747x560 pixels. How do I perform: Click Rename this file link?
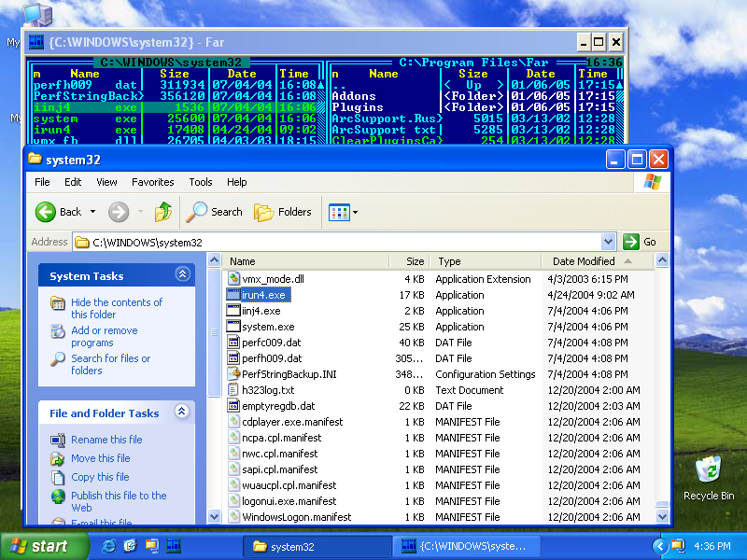tap(106, 440)
